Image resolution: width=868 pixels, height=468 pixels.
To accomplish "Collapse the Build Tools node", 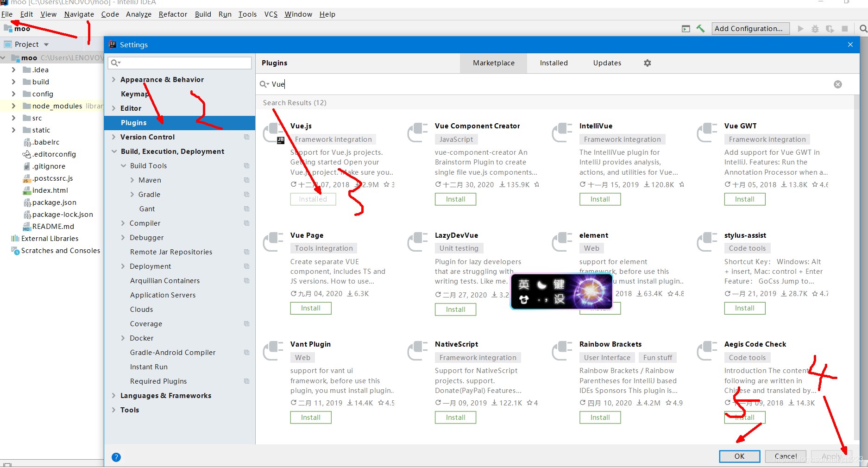I will [123, 166].
